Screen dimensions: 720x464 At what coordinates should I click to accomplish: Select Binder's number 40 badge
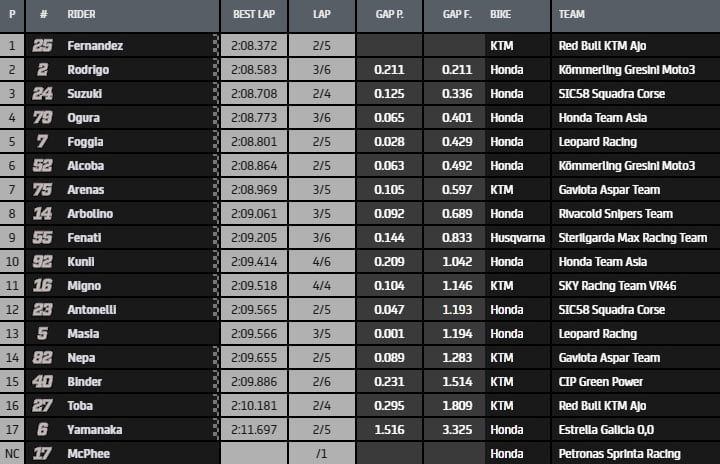coord(43,382)
